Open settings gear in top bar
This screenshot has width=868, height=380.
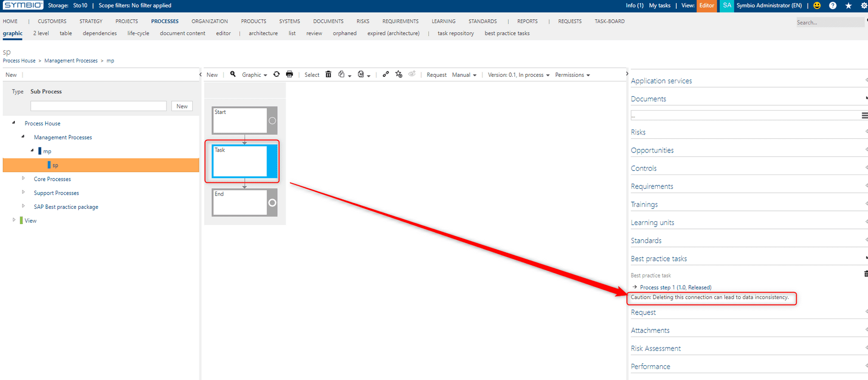pyautogui.click(x=864, y=6)
